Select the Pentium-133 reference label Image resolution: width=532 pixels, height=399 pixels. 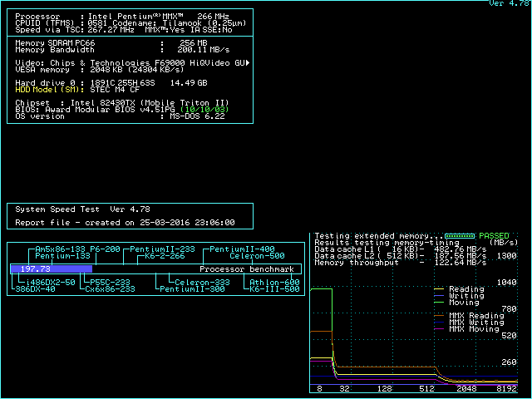(63, 256)
